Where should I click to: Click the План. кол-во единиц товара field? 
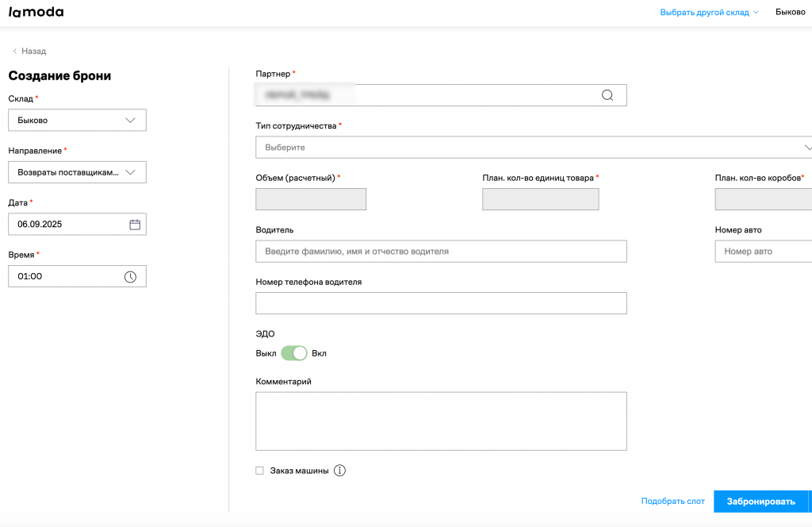tap(540, 199)
